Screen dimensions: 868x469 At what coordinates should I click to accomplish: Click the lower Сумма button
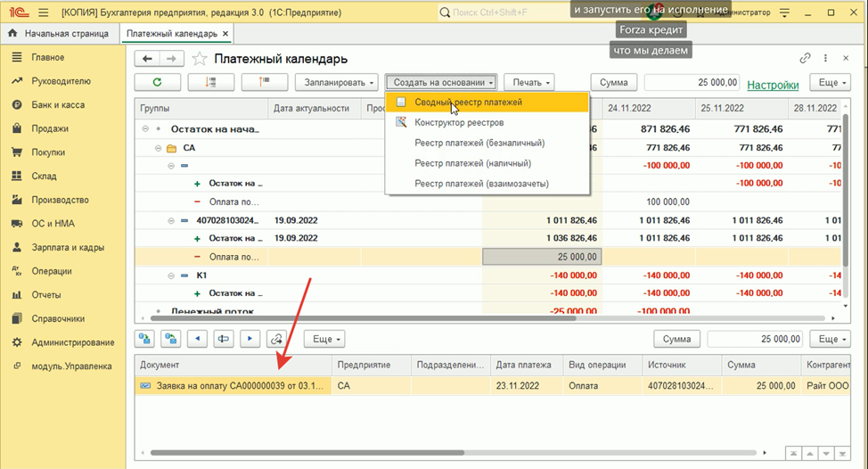[676, 339]
